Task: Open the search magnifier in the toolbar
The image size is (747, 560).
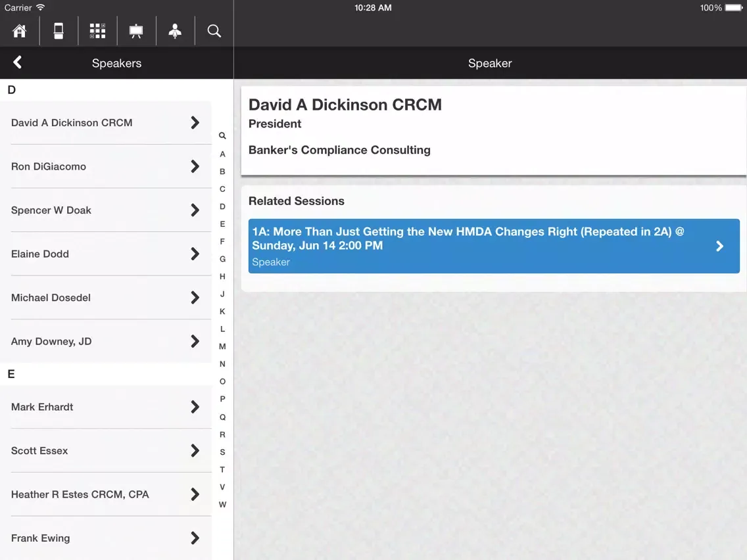Action: pyautogui.click(x=214, y=31)
